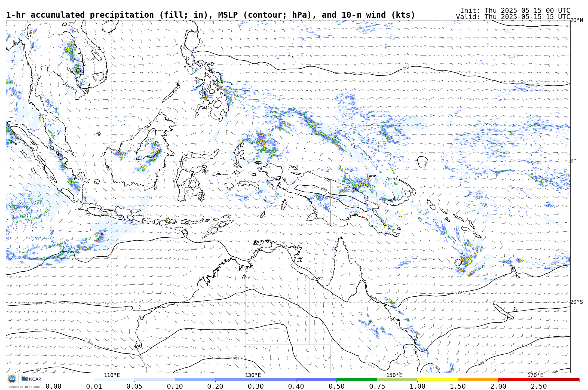Pick the 0.10–0.20 blue colorbar segment

coord(195,379)
